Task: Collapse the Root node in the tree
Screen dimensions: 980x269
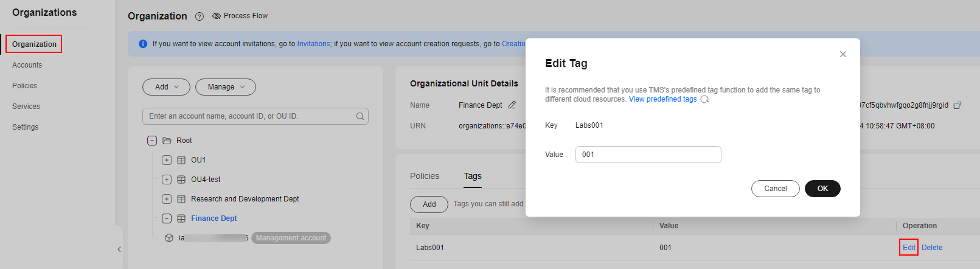Action: 152,141
